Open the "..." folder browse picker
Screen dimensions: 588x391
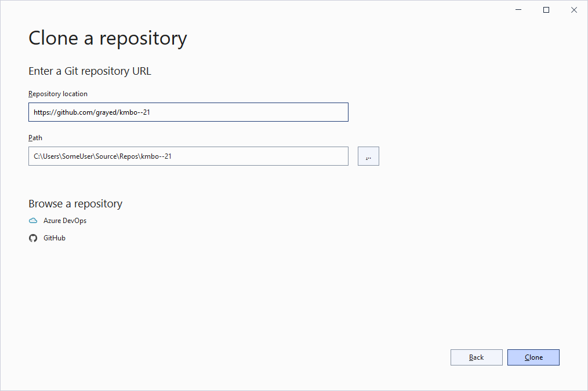coord(368,156)
